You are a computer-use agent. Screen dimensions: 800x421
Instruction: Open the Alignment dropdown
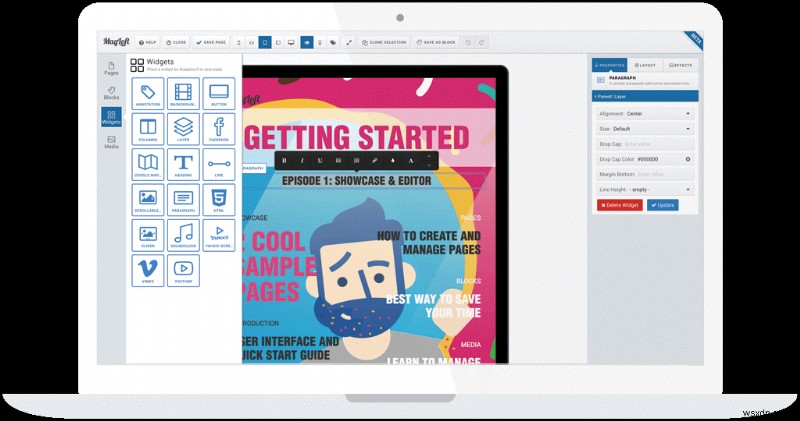click(x=645, y=113)
